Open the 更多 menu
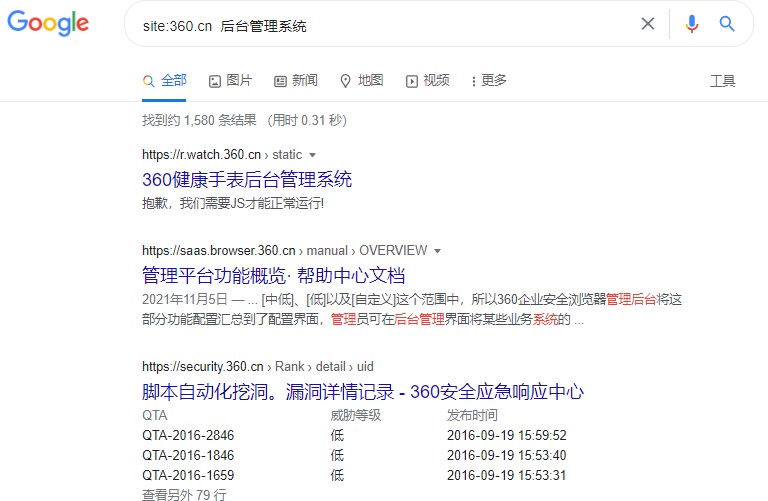The width and height of the screenshot is (768, 501). point(489,80)
